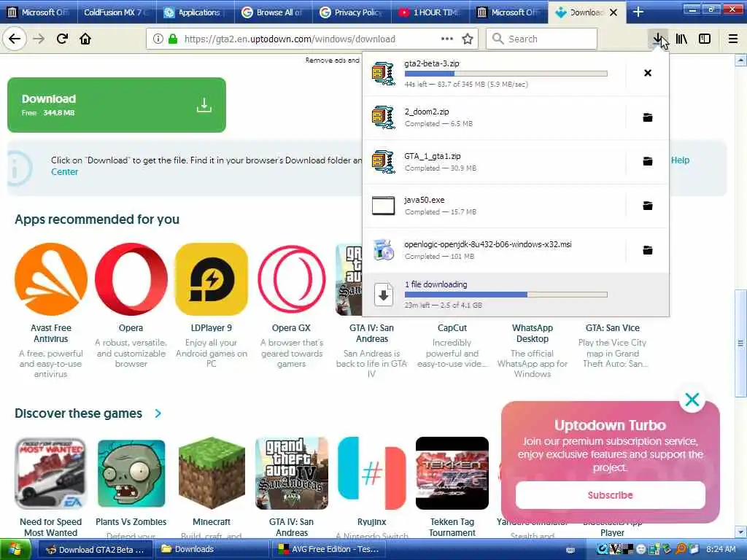Select the LDPlayer 9 app icon
Image resolution: width=747 pixels, height=560 pixels.
click(x=212, y=279)
